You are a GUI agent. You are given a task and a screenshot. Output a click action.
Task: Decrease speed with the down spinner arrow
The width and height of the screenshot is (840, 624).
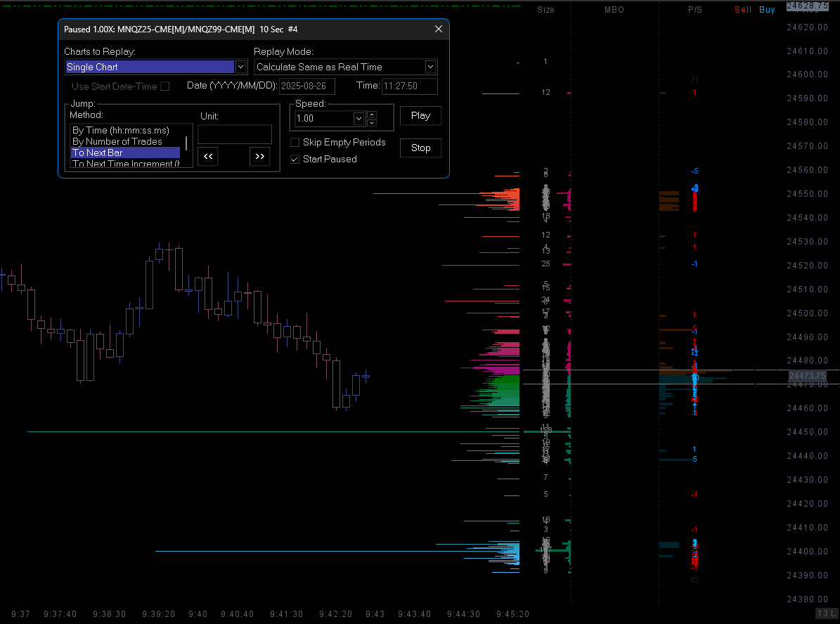(x=373, y=123)
